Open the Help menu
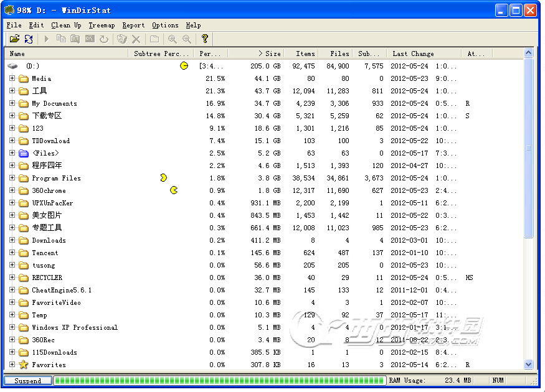Viewport: 545px width, 392px height. [193, 25]
